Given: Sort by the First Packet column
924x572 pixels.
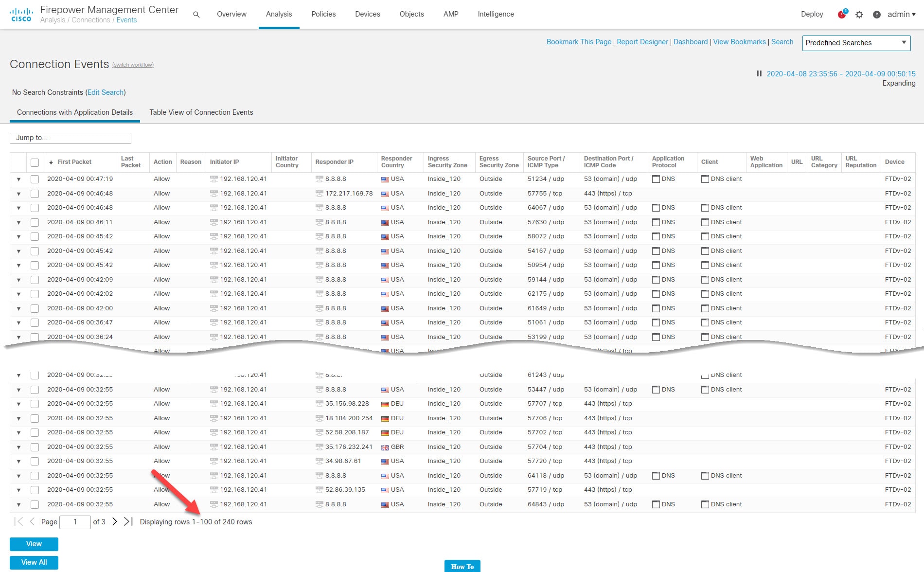Looking at the screenshot, I should (74, 162).
